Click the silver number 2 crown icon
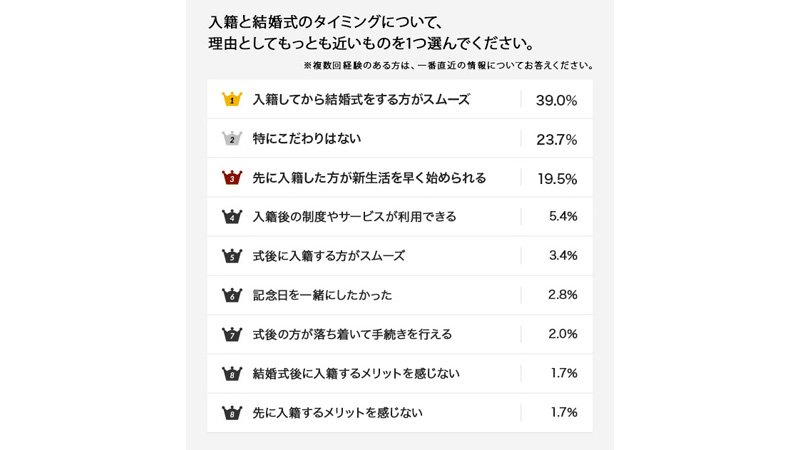The image size is (800, 450). coord(232,138)
